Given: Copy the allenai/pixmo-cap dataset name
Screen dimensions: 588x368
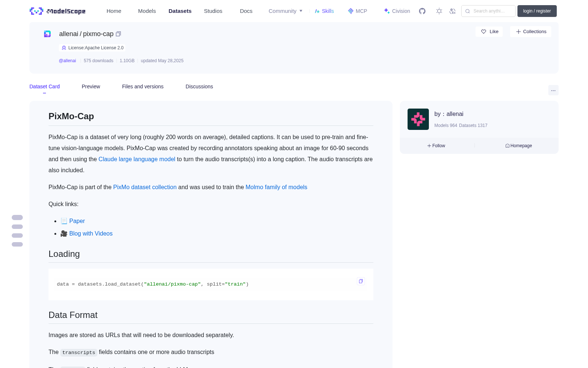Looking at the screenshot, I should (118, 34).
